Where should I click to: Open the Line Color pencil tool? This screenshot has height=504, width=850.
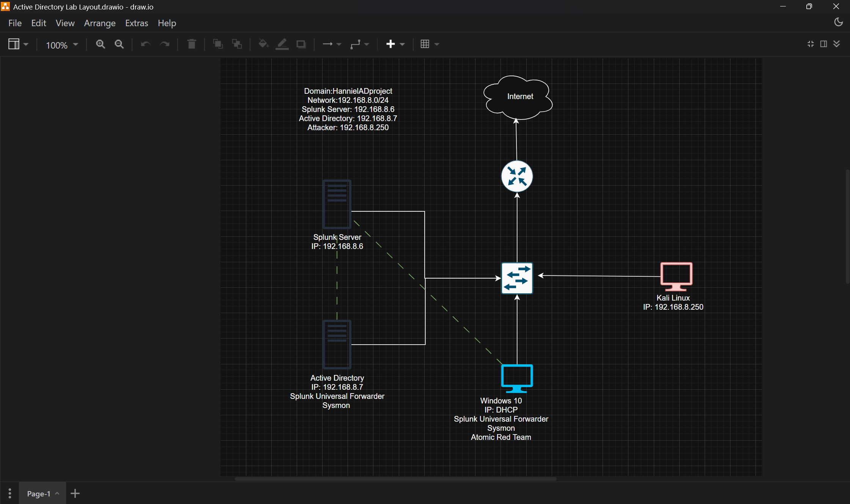(282, 44)
